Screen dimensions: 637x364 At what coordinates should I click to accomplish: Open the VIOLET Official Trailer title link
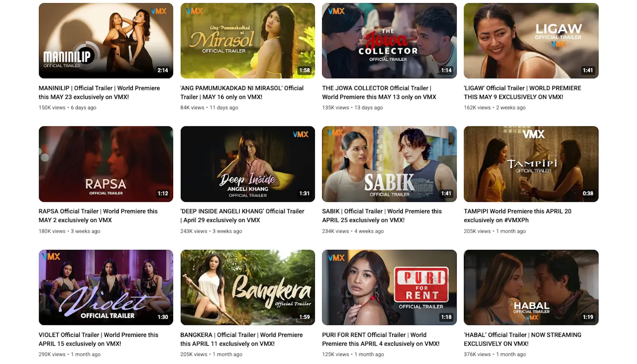tap(98, 339)
